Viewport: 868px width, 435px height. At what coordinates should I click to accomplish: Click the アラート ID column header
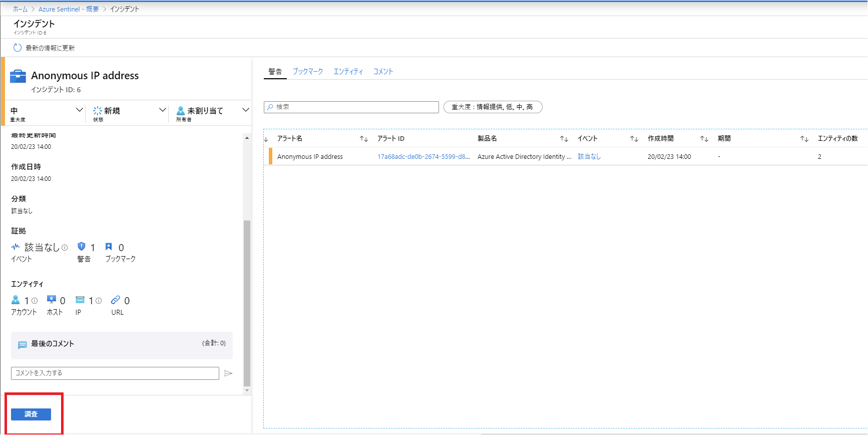[x=391, y=139]
